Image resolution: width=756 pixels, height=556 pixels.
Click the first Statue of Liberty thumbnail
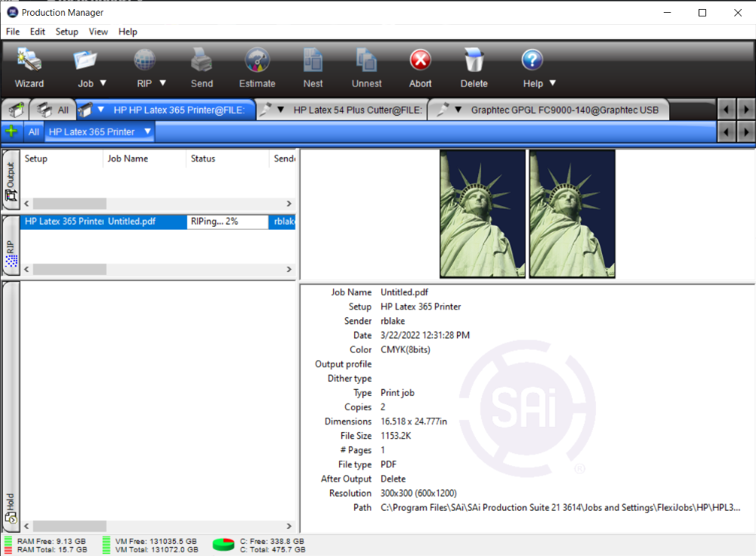(x=483, y=214)
